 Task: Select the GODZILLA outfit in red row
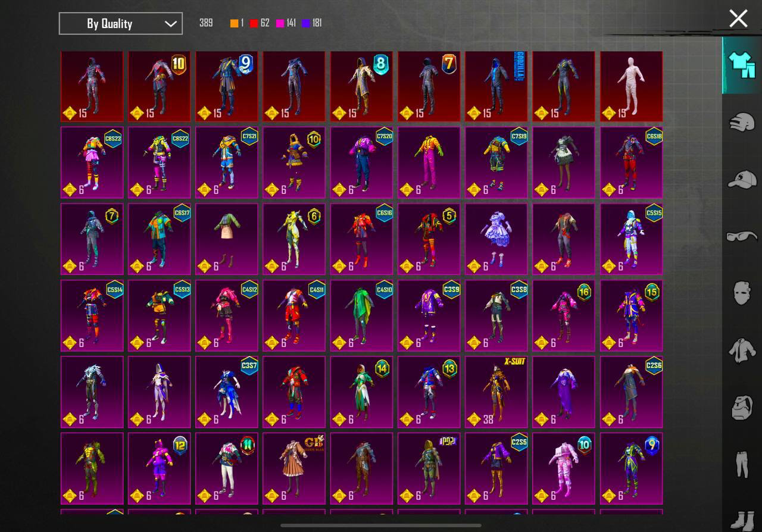496,86
